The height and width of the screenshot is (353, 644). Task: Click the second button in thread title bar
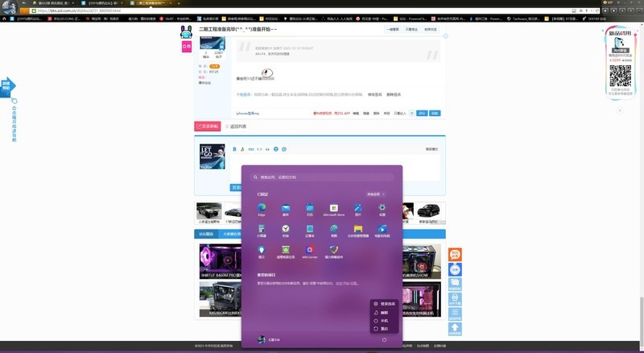411,29
